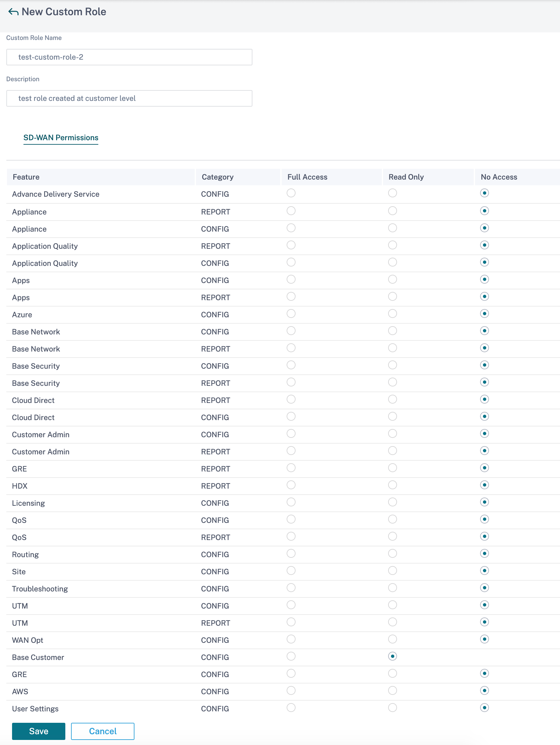
Task: Select Full Access for Routing CONFIG
Action: (291, 554)
